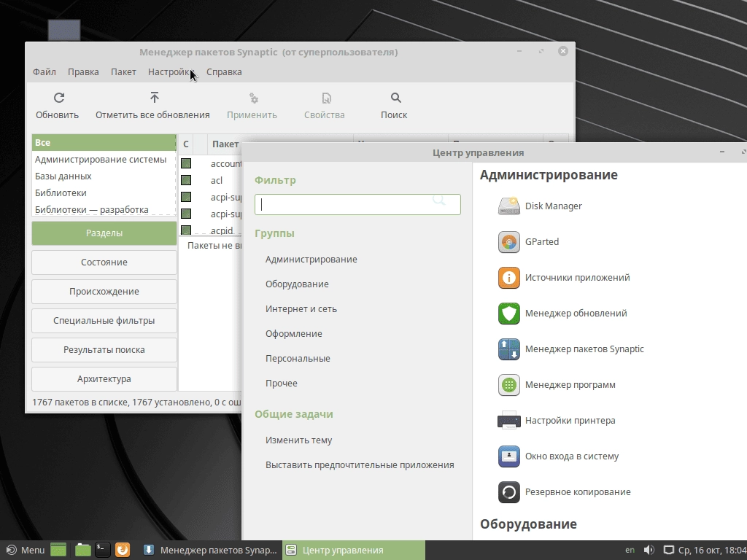The width and height of the screenshot is (747, 560).
Task: Select Администрирование системы section in Synaptic
Action: (x=104, y=160)
